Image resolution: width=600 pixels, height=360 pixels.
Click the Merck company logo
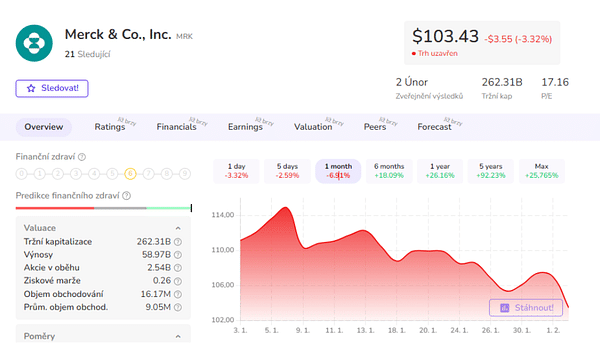pyautogui.click(x=34, y=43)
